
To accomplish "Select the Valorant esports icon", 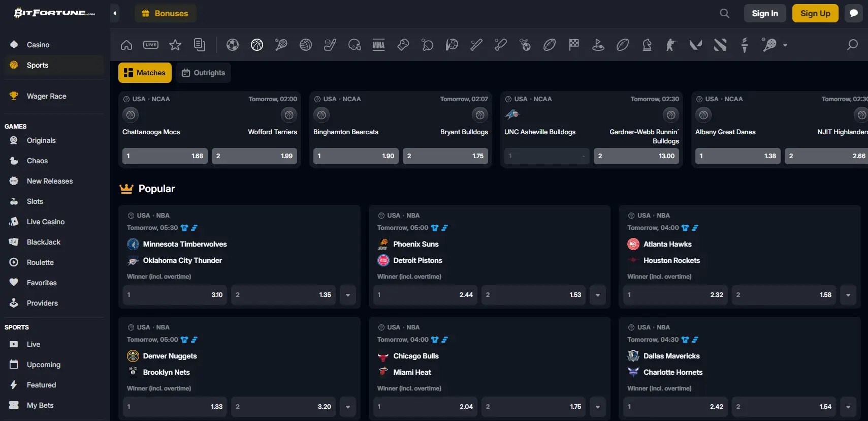I will [696, 45].
